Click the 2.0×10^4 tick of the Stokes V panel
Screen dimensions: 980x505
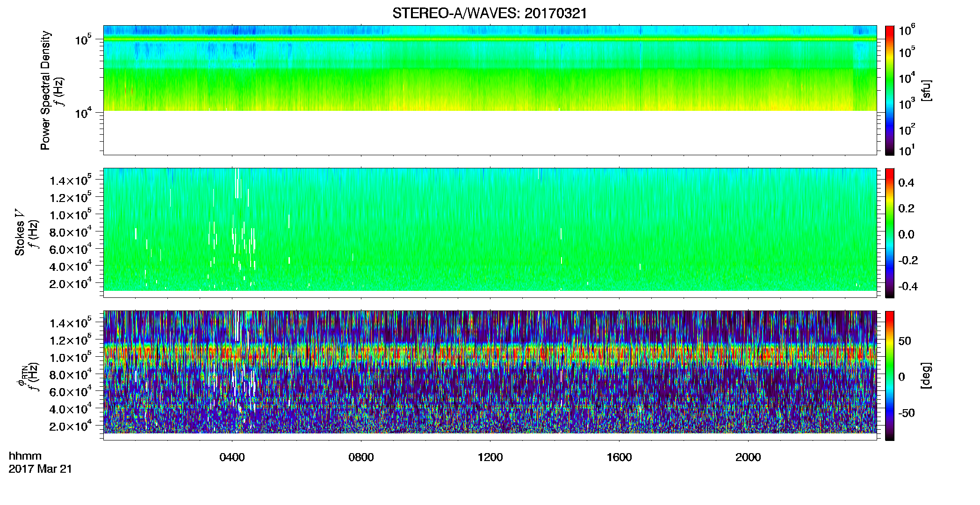[71, 283]
